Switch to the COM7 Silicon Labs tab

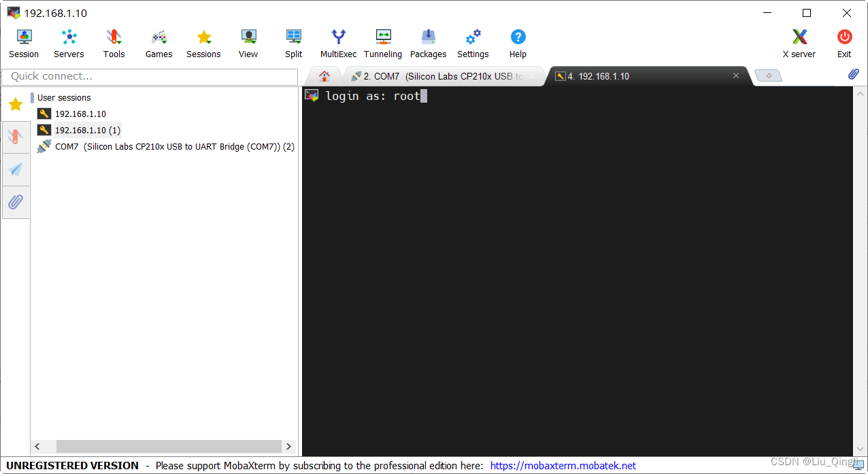[444, 76]
